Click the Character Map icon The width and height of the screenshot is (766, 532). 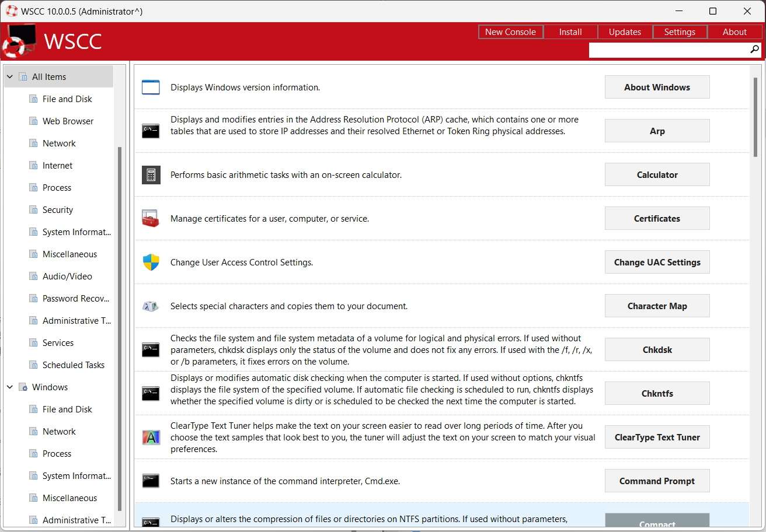pos(151,306)
